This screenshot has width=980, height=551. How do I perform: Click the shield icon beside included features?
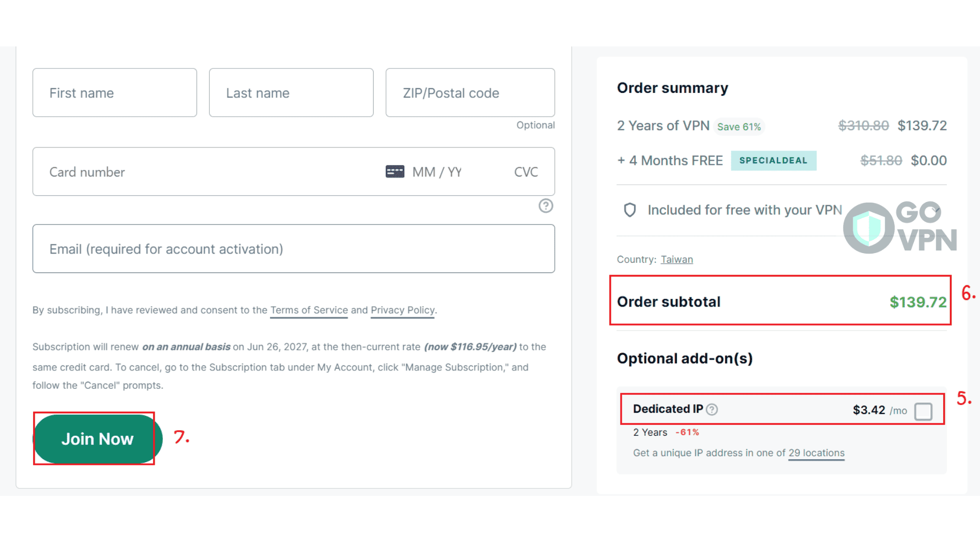[x=630, y=210]
